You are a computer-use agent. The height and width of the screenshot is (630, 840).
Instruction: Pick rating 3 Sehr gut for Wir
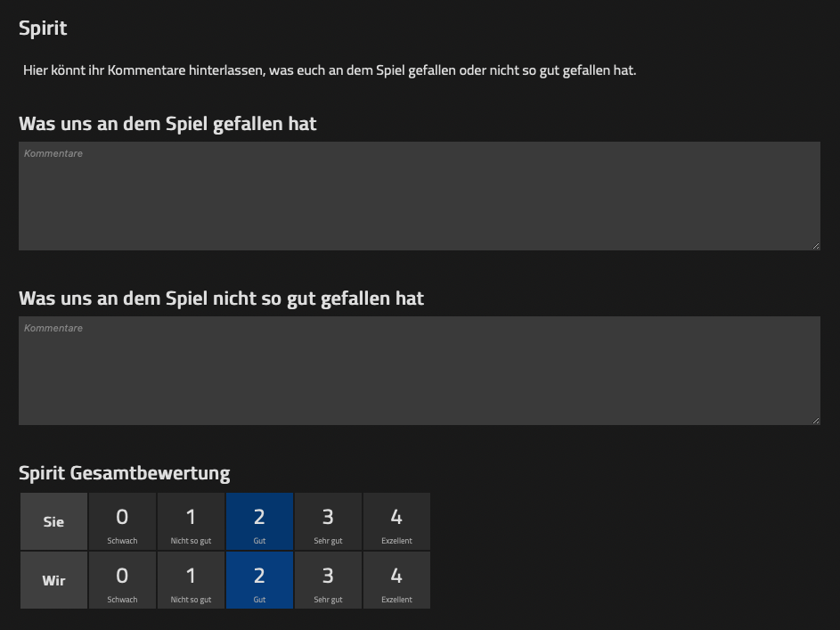(x=328, y=579)
